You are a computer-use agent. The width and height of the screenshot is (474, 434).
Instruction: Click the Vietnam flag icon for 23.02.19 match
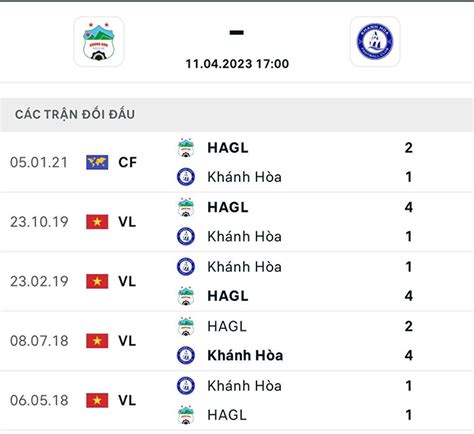click(x=97, y=281)
